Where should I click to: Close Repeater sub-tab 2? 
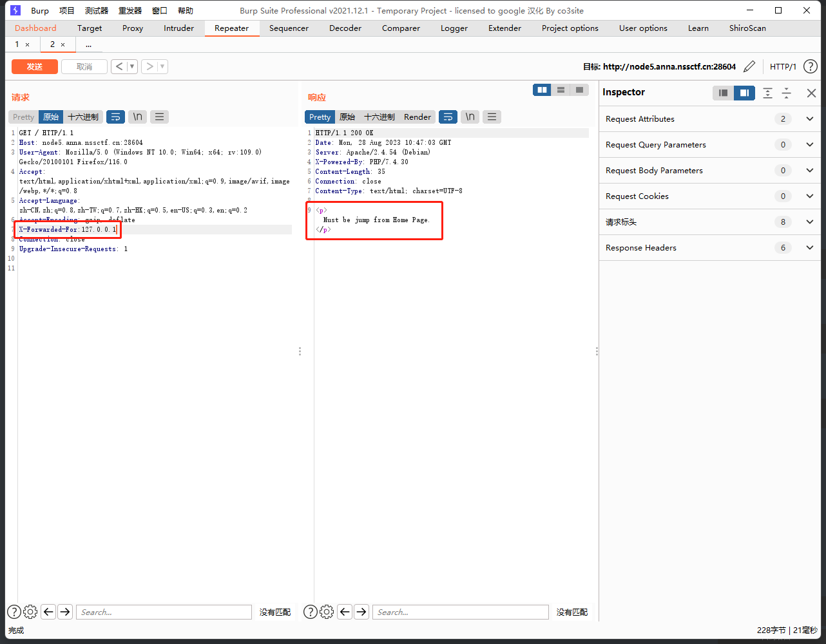(x=62, y=44)
